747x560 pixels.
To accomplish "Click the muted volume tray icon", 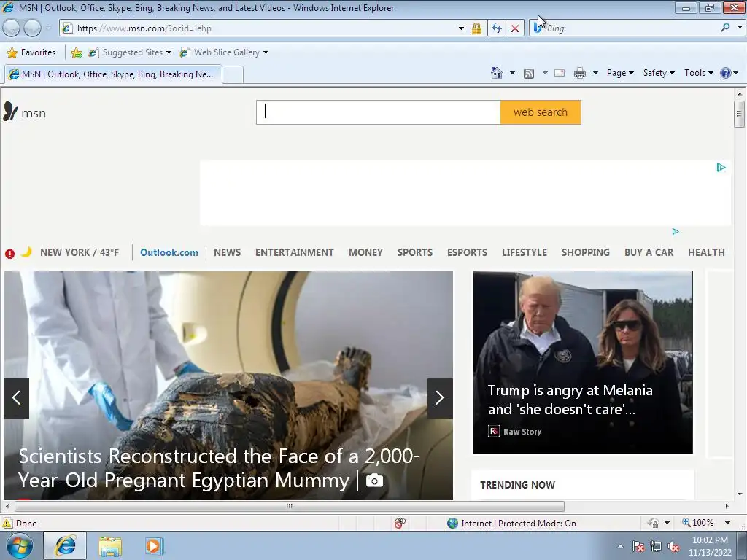I will [673, 547].
